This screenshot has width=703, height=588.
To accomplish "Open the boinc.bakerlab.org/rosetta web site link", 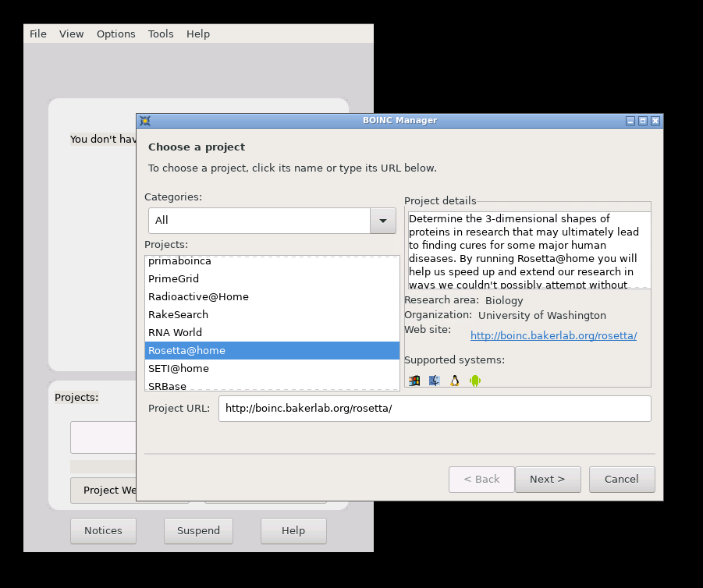I will (x=553, y=335).
